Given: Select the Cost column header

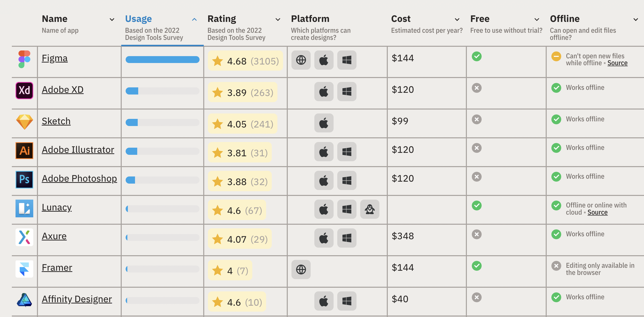Looking at the screenshot, I should pyautogui.click(x=401, y=19).
